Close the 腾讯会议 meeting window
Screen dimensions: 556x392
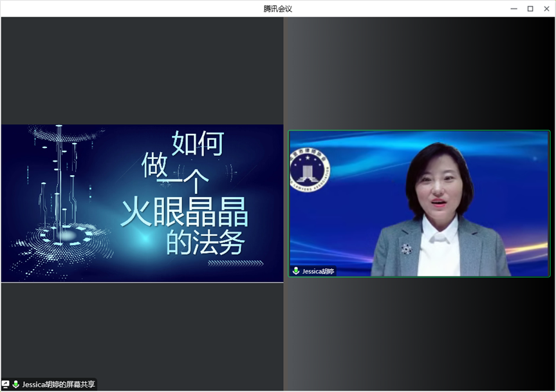546,8
